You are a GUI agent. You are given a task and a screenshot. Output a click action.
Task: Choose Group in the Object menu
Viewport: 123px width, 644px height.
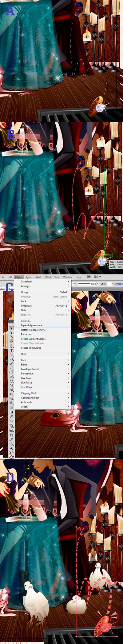pos(43,292)
